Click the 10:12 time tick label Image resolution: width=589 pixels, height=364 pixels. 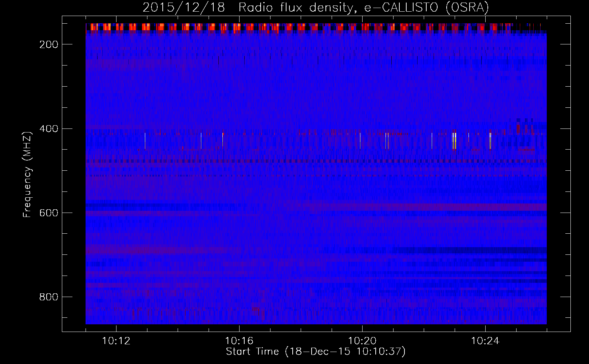116,341
